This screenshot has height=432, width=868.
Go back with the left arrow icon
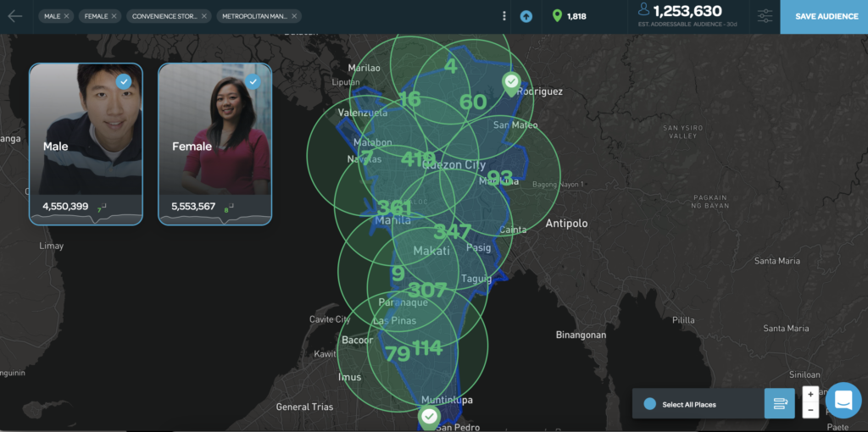[x=15, y=16]
